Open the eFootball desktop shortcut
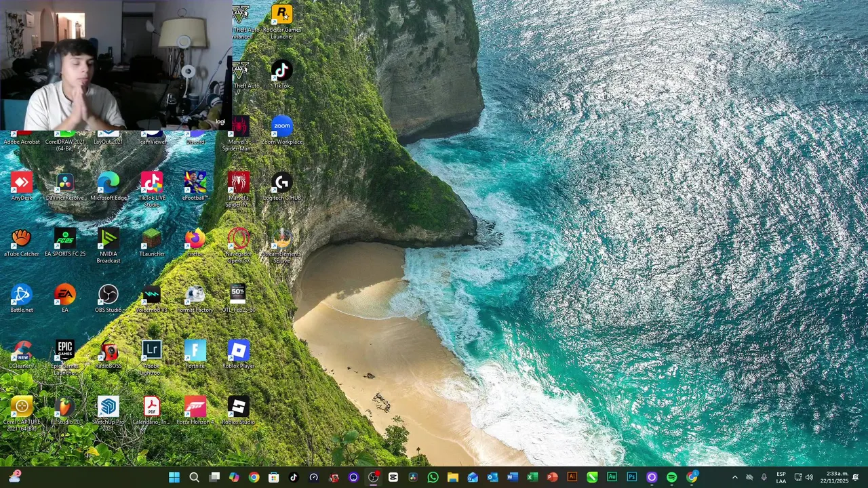 (195, 186)
